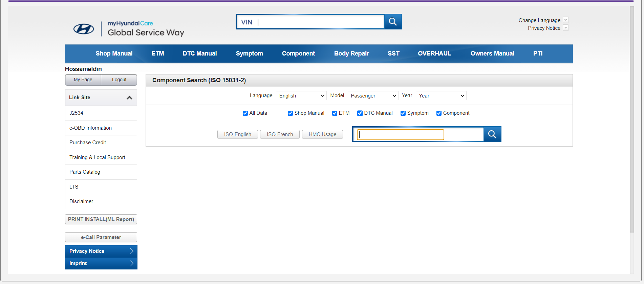Go to the Body Repair menu
The height and width of the screenshot is (284, 644).
pyautogui.click(x=351, y=53)
